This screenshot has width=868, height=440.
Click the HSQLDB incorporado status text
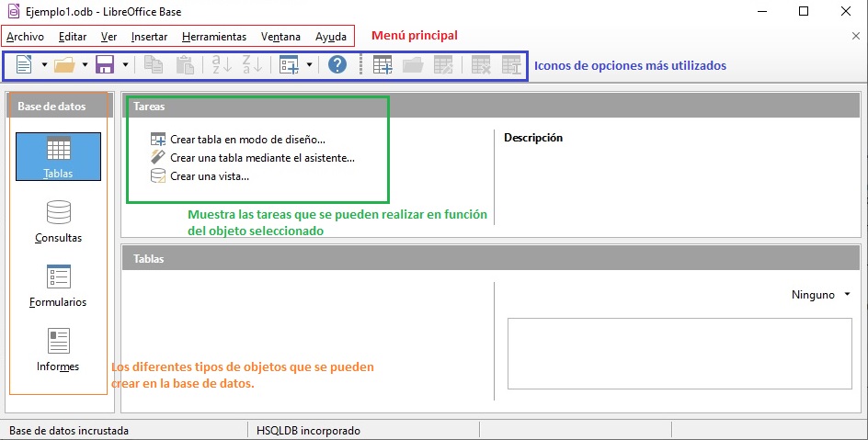(x=308, y=431)
